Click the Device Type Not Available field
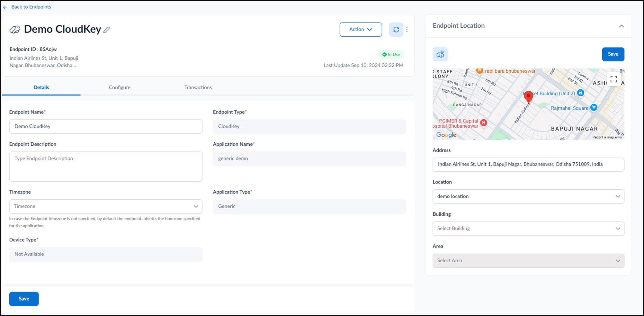644x316 pixels. coord(106,254)
